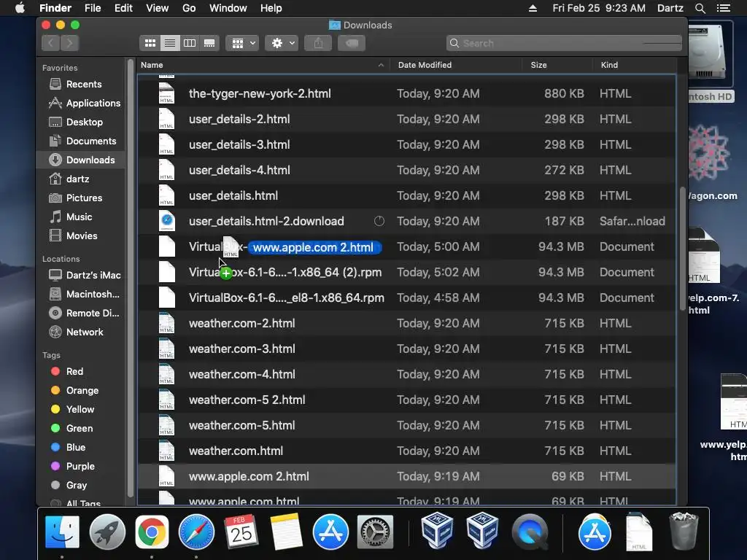Image resolution: width=747 pixels, height=560 pixels.
Task: Open the group-by arrangement dropdown
Action: point(243,43)
